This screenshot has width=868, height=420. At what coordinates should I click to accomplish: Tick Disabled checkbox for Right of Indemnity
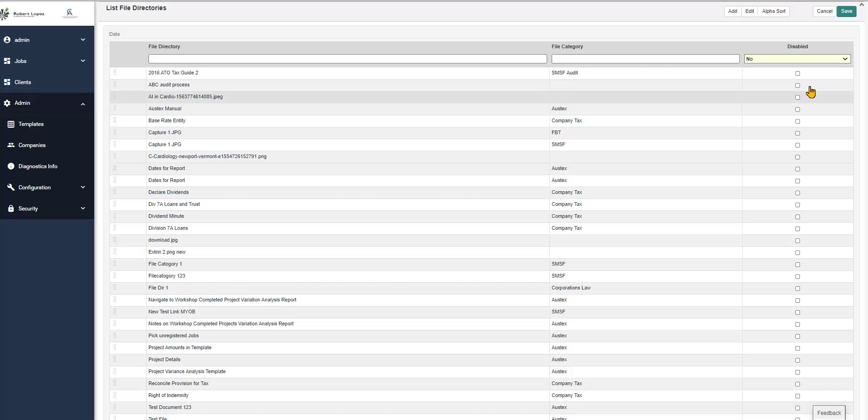point(798,396)
